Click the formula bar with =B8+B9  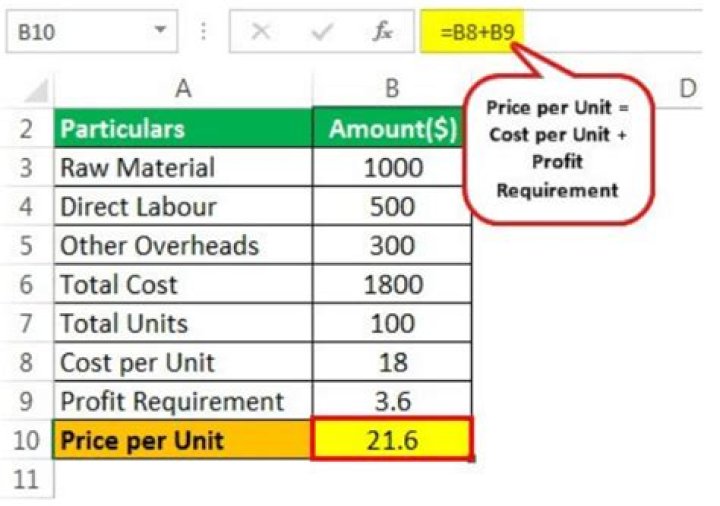pyautogui.click(x=600, y=32)
